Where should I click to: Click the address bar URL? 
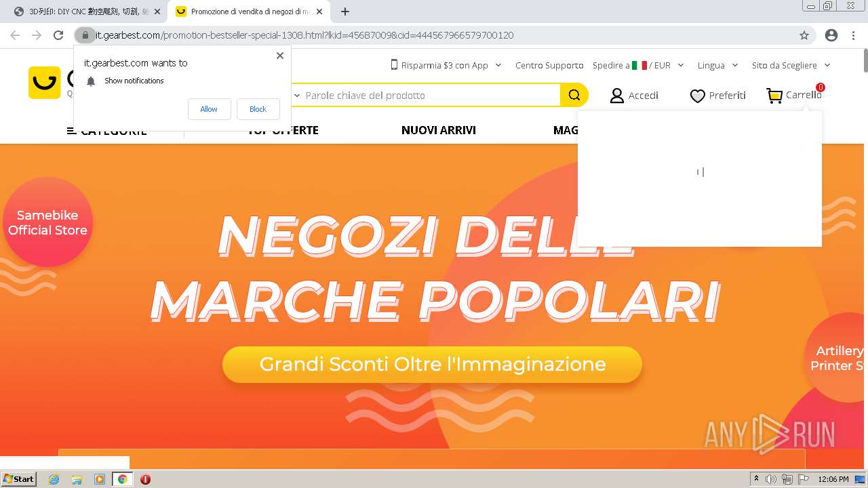304,35
